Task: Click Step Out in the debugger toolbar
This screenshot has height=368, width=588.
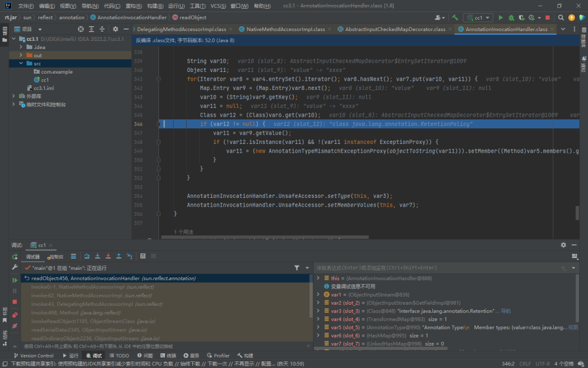Action: pyautogui.click(x=119, y=256)
